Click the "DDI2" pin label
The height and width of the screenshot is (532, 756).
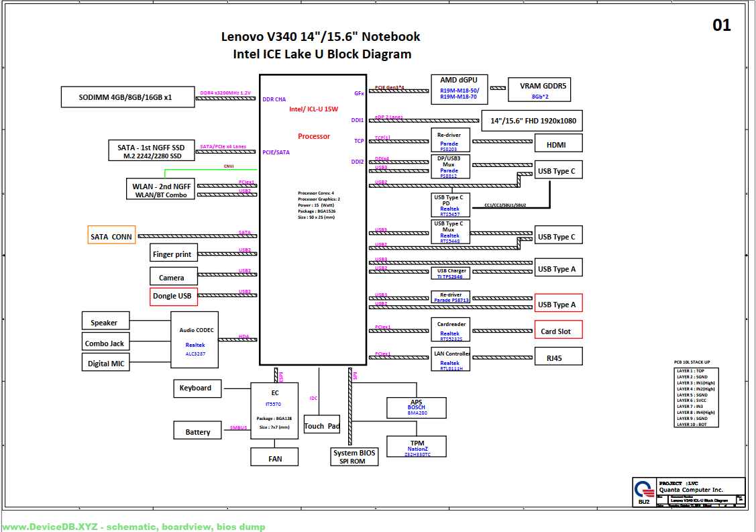(x=358, y=162)
